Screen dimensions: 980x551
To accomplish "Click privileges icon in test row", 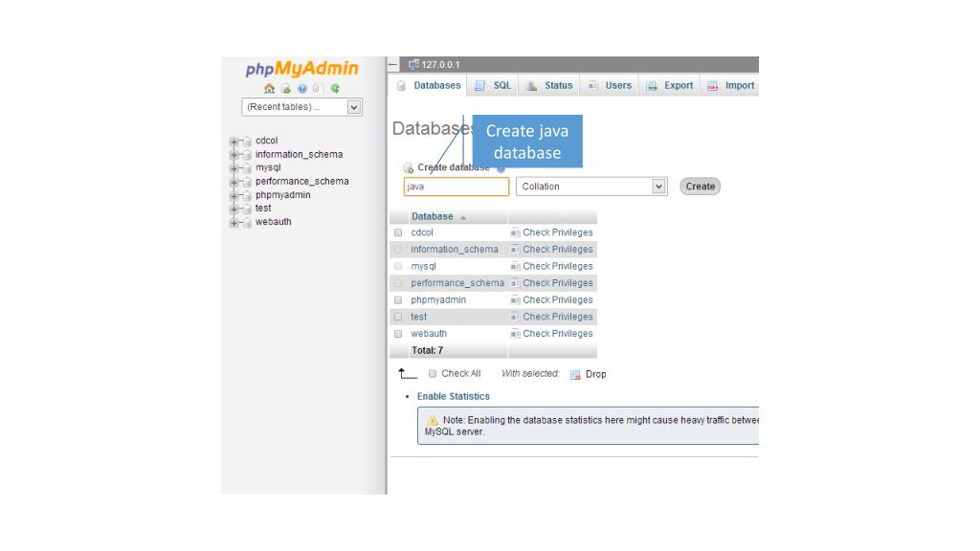I will [515, 317].
